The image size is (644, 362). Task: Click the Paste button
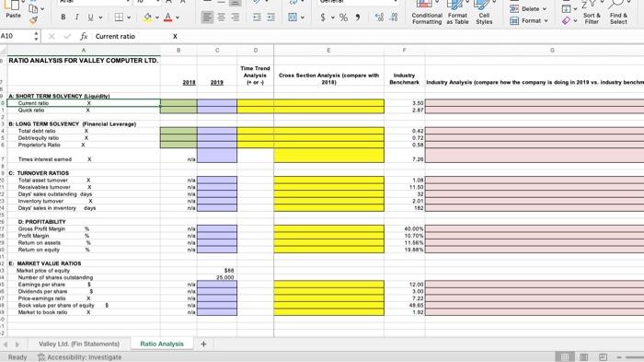point(13,10)
